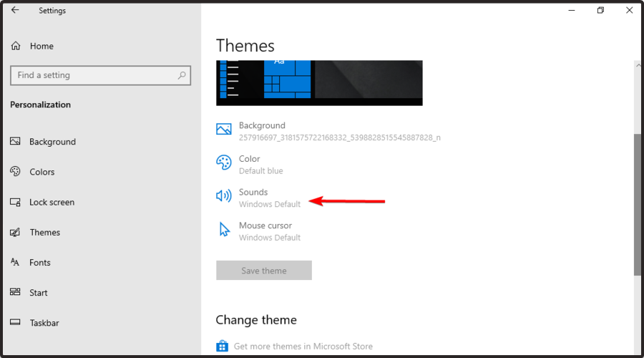Click the Lock screen icon in sidebar
The height and width of the screenshot is (358, 644).
[15, 202]
